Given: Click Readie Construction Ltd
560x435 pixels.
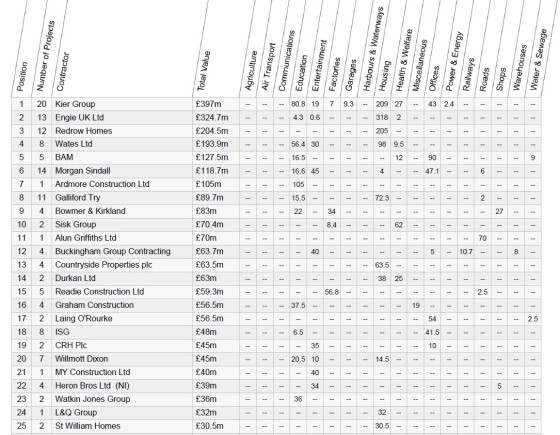Looking at the screenshot, I should (99, 292).
